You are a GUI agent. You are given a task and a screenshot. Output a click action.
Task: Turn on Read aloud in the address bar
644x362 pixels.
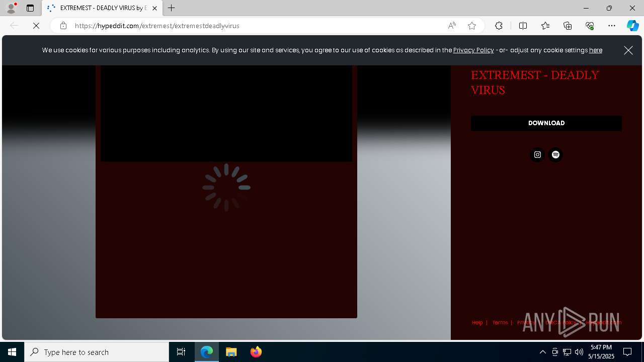pos(452,26)
